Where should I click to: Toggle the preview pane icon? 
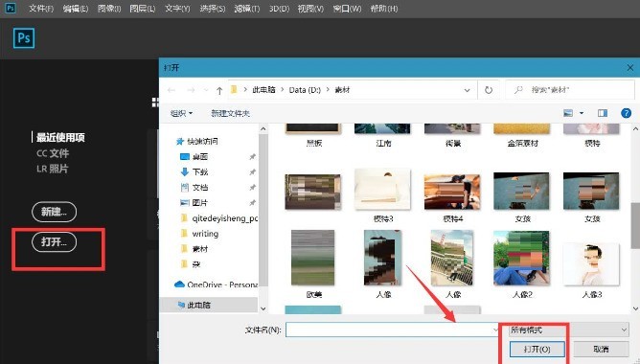pyautogui.click(x=603, y=113)
